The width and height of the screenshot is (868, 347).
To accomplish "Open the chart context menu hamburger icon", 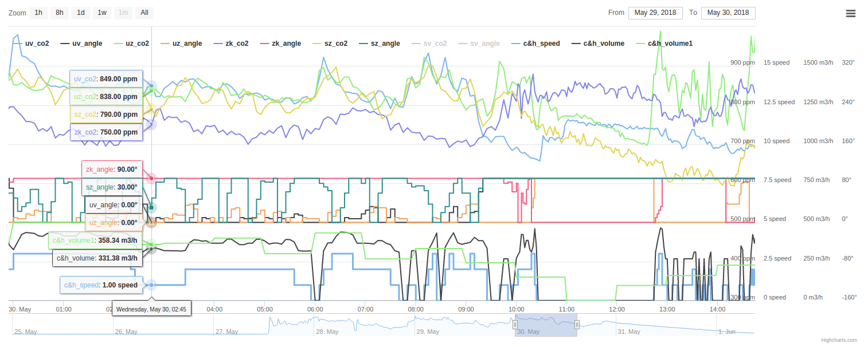I will [850, 13].
